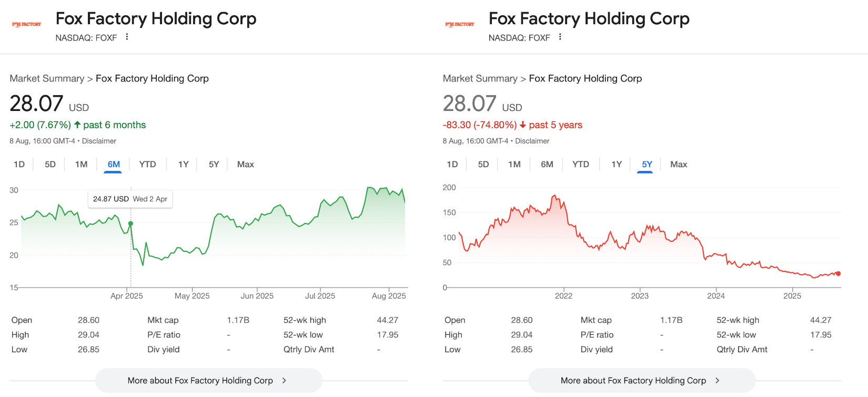Open the right Market Summary breadcrumb link
Screen dimensions: 868x397
click(480, 78)
